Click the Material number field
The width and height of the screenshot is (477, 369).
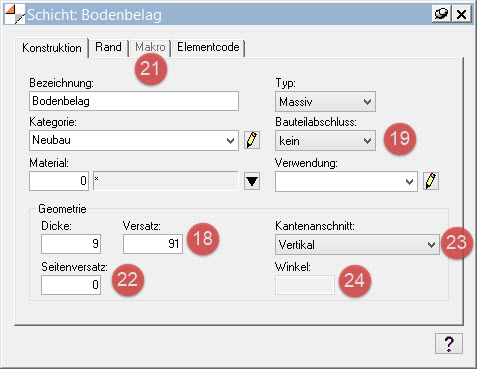point(59,181)
